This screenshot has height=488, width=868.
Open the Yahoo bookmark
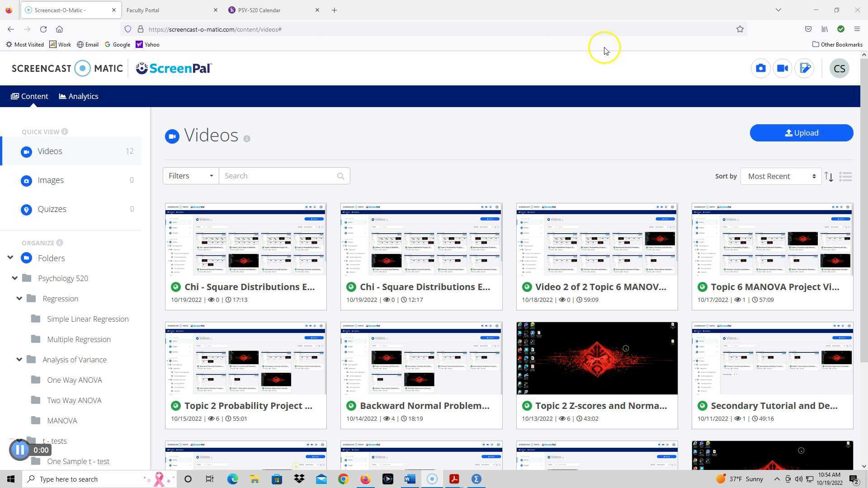pos(147,45)
